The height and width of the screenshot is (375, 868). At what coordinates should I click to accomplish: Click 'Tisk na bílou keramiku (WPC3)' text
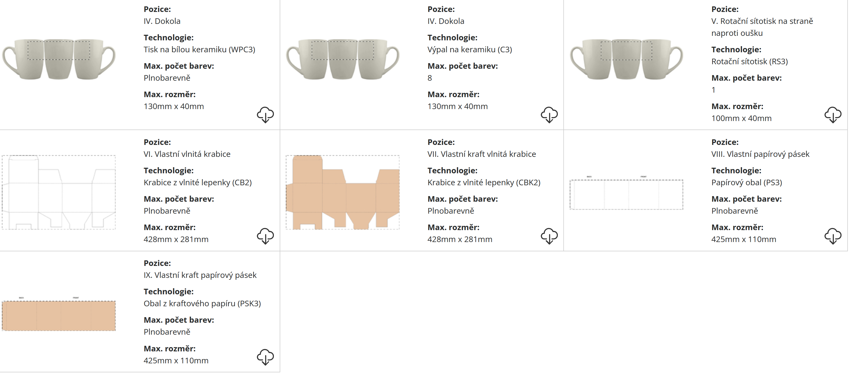tap(199, 50)
